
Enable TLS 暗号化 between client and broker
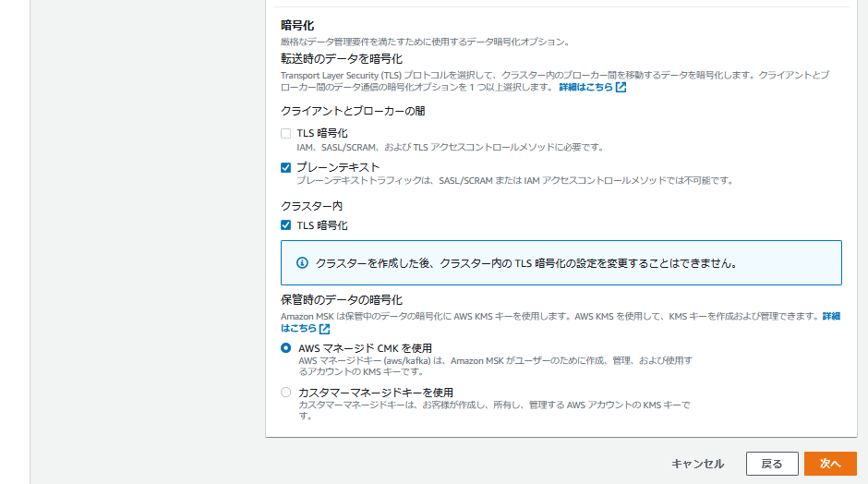point(285,133)
